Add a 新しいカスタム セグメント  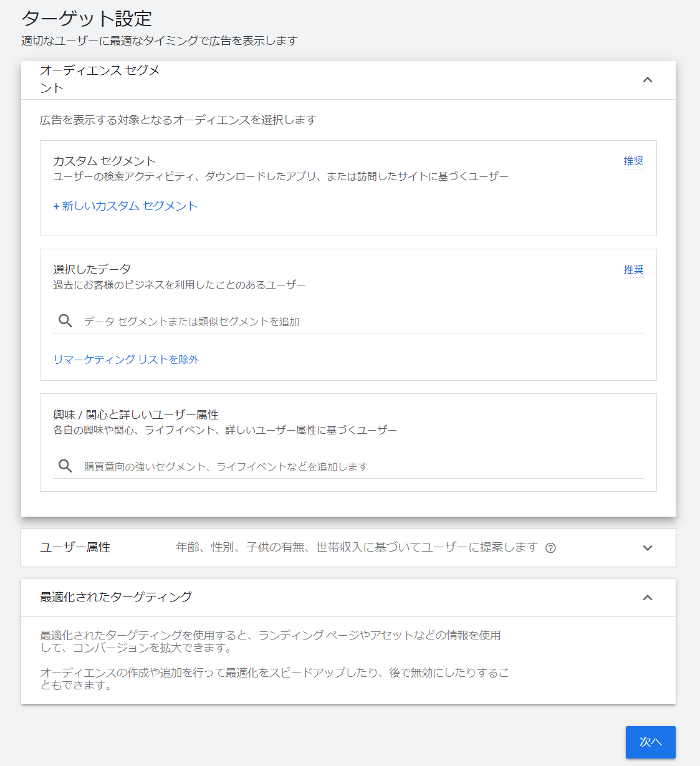click(x=125, y=206)
